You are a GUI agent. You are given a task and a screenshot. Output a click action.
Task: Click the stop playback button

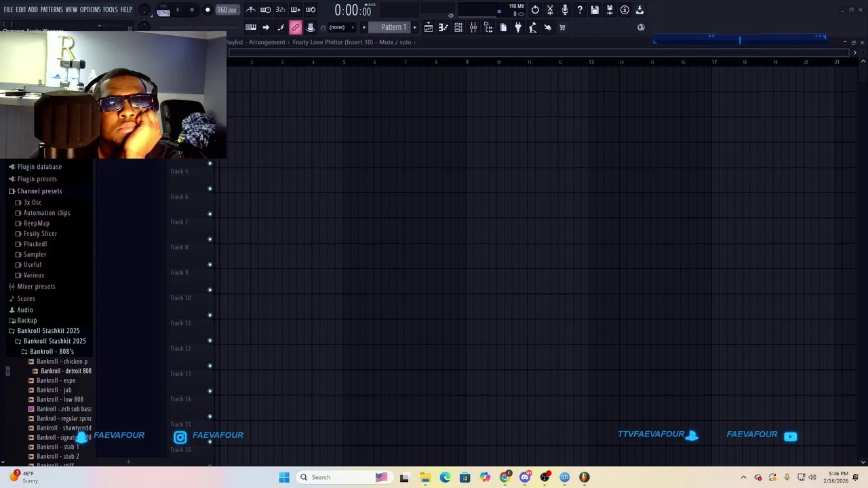(x=192, y=10)
